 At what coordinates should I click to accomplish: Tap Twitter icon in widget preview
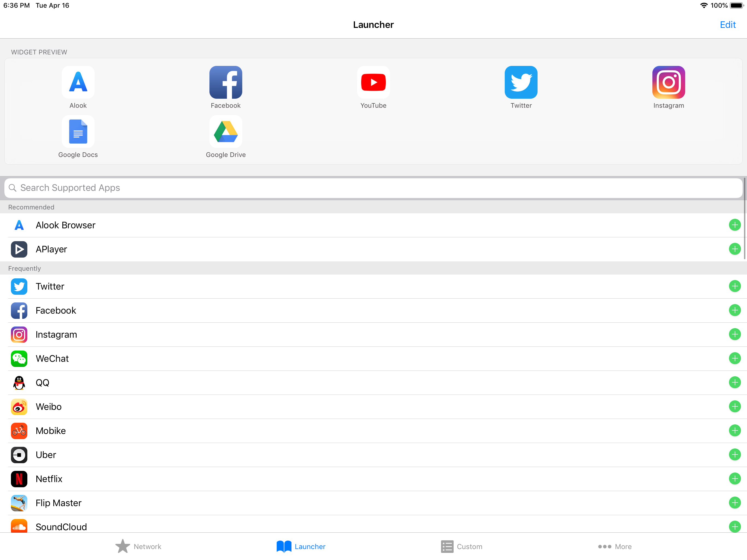[521, 82]
